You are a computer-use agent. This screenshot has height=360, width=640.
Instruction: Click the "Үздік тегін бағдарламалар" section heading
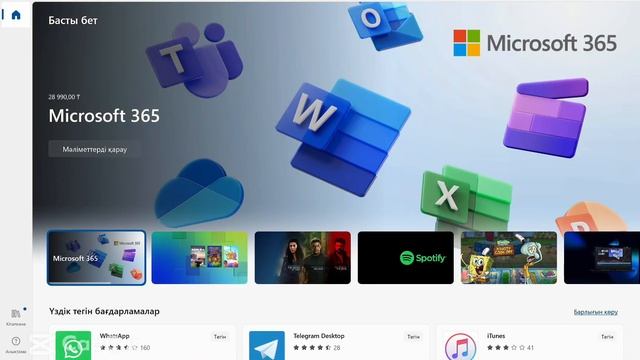[104, 311]
